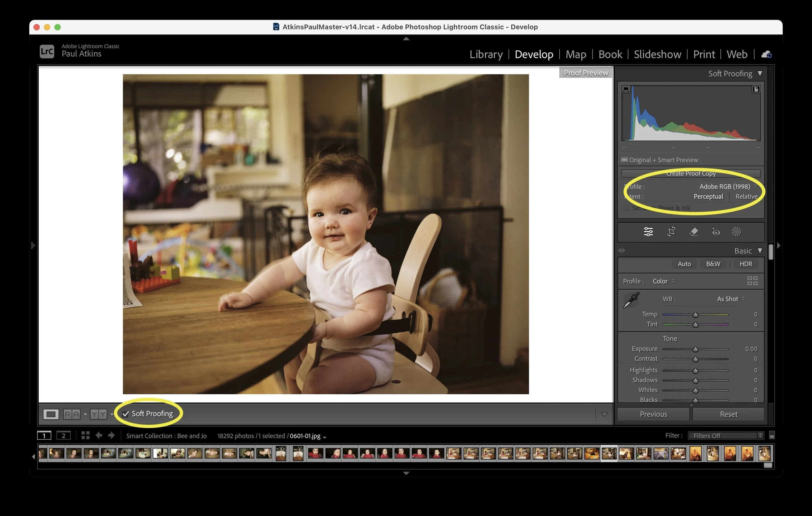Open the Masking tool
Image resolution: width=812 pixels, height=516 pixels.
736,231
